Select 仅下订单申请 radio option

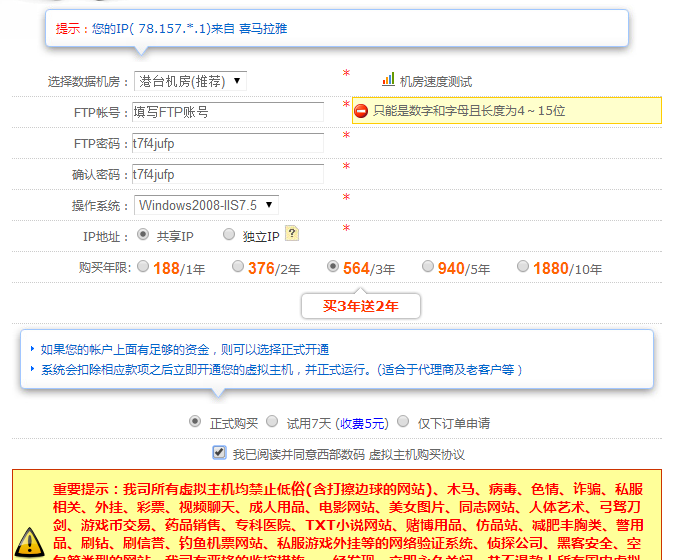point(403,421)
